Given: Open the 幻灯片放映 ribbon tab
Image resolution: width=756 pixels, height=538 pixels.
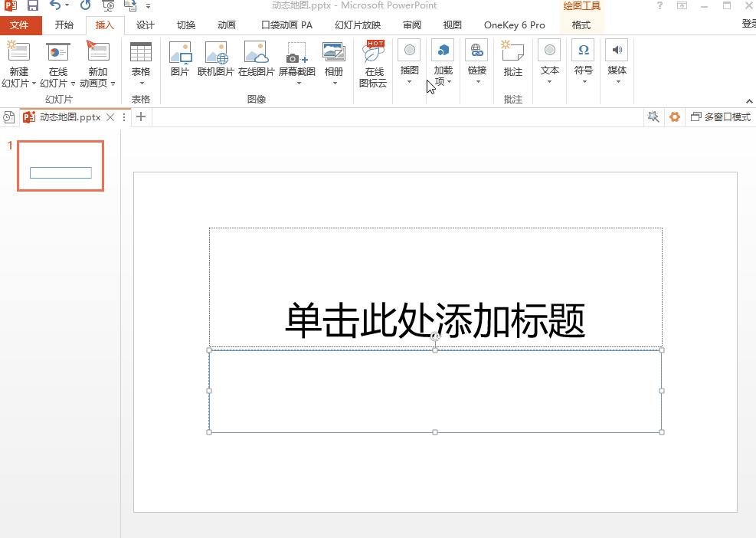Looking at the screenshot, I should (x=357, y=25).
